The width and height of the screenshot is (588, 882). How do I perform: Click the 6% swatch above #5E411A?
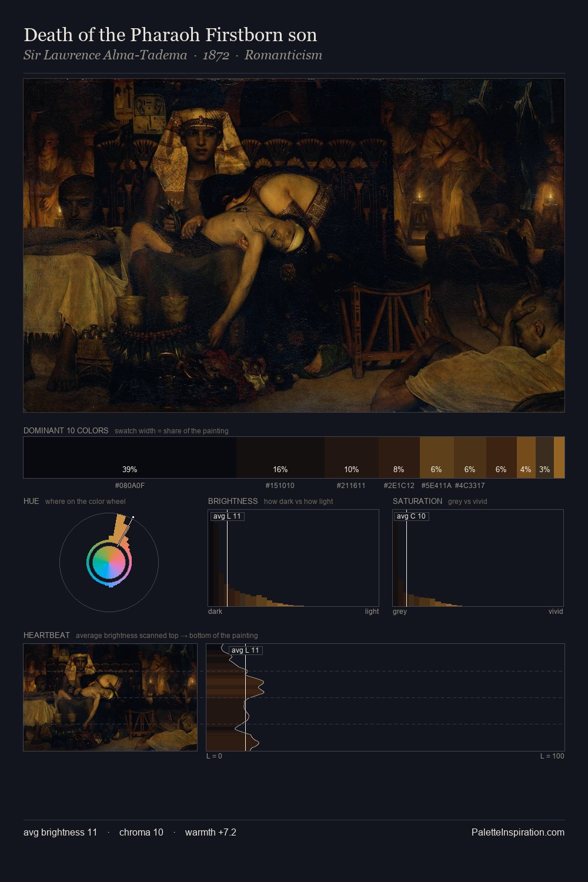[x=436, y=457]
